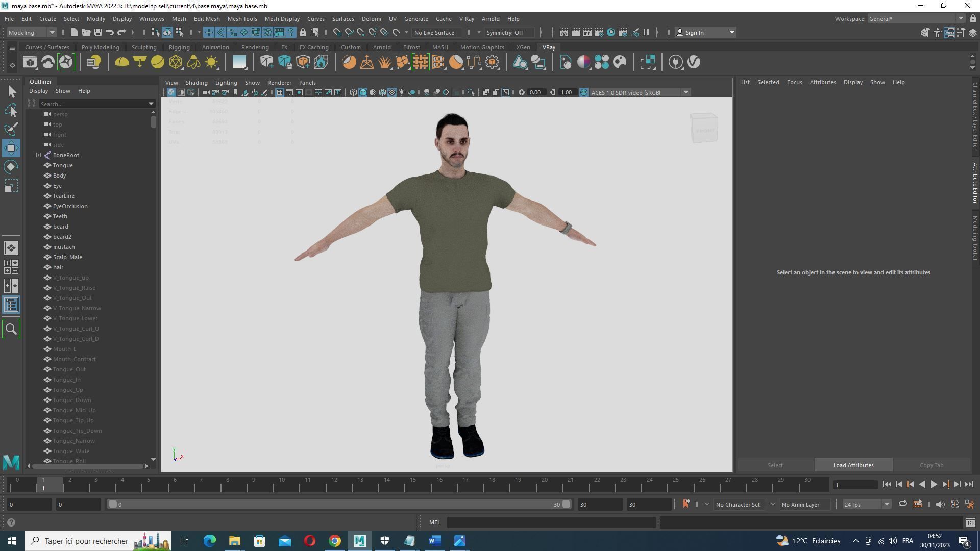Toggle the color management ACES button
980x551 pixels.
pyautogui.click(x=583, y=92)
